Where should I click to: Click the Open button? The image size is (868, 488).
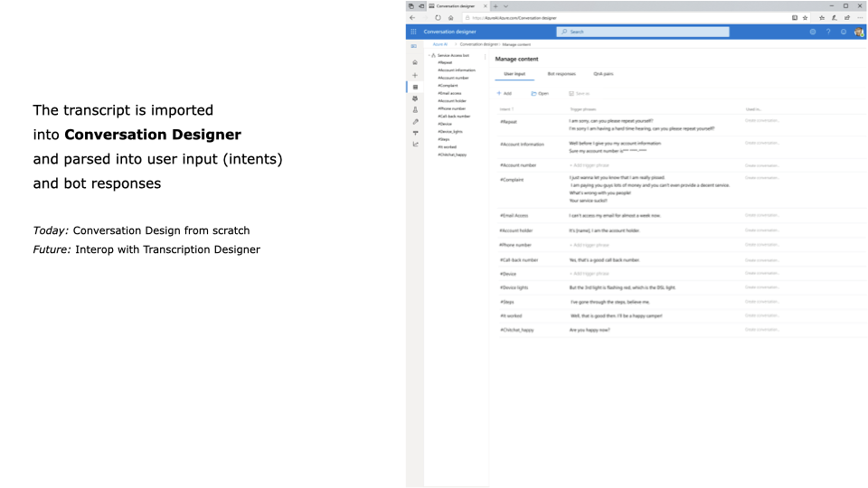pos(540,93)
